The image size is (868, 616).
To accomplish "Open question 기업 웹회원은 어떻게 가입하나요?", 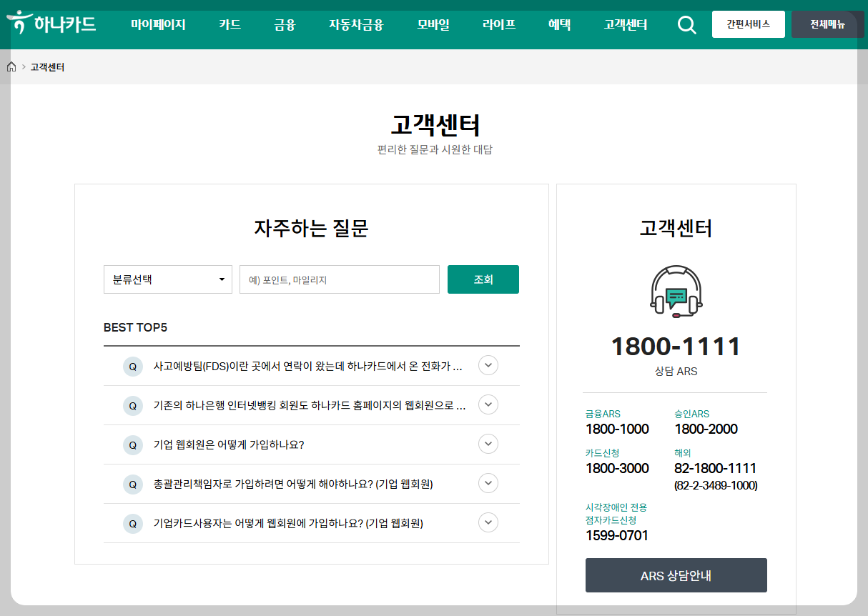I will [229, 445].
